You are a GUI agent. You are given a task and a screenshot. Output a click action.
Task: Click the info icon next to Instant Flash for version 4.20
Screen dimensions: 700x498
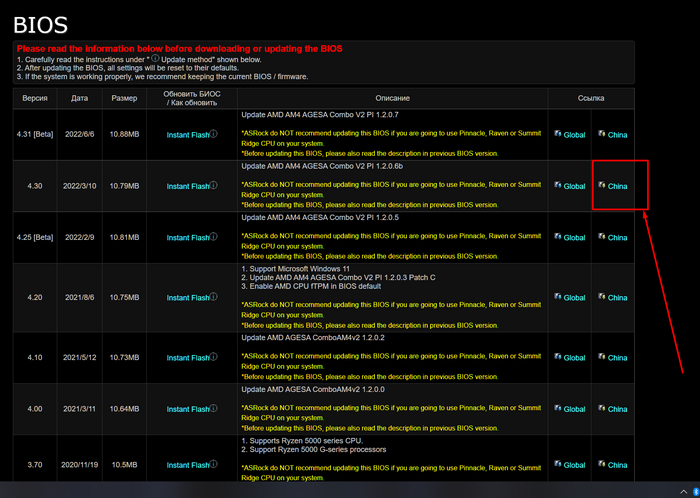[214, 297]
